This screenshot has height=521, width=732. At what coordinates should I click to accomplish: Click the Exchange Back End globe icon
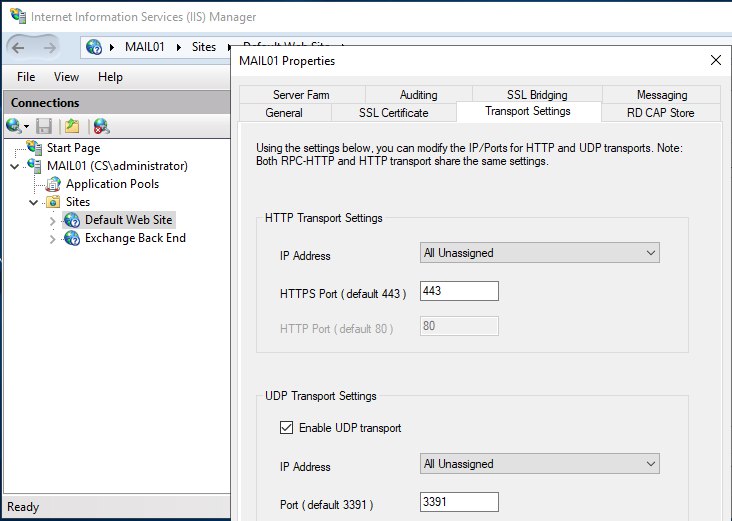72,238
